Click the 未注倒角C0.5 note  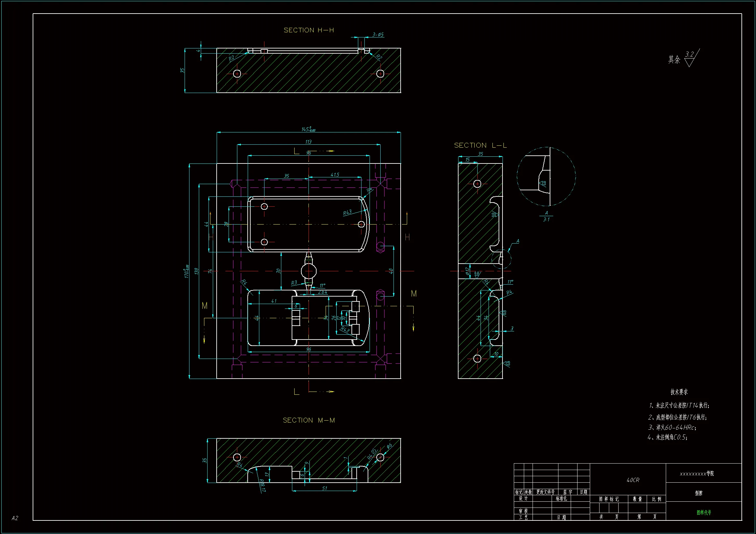tap(667, 437)
